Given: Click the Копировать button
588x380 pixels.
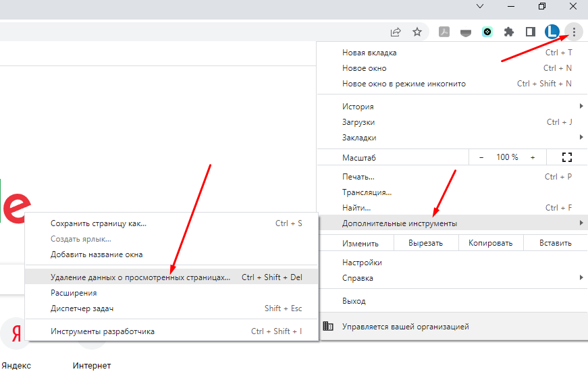Looking at the screenshot, I should [492, 243].
